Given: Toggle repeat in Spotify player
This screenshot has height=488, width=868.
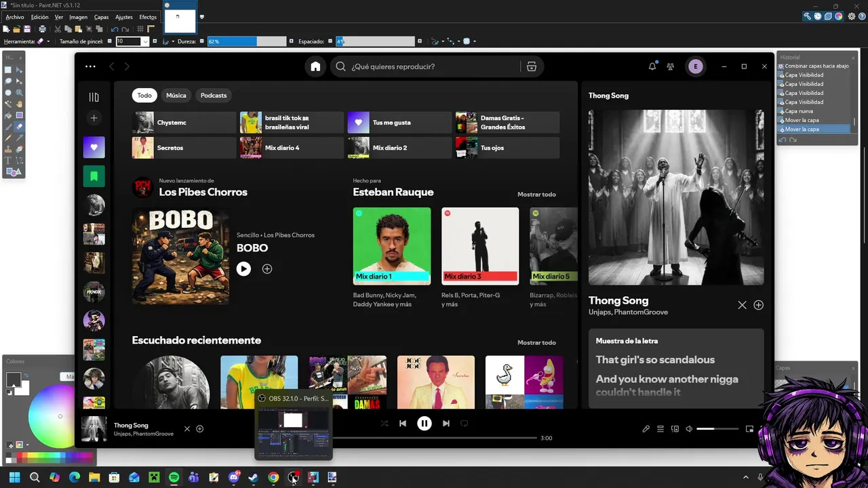Looking at the screenshot, I should [465, 424].
